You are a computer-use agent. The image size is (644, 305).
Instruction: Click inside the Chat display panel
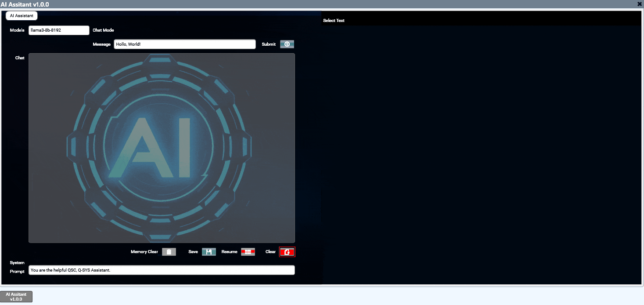pyautogui.click(x=162, y=211)
